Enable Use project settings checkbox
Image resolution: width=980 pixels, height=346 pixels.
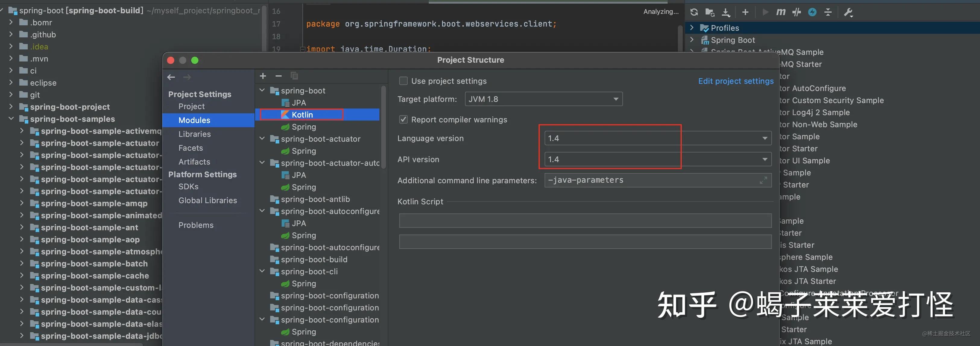403,81
